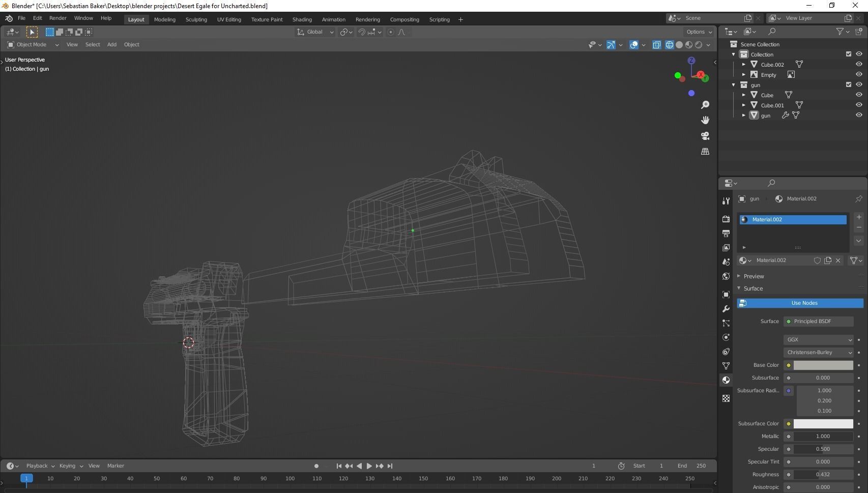Switch to rendered viewport shading
The height and width of the screenshot is (493, 868).
tap(699, 45)
